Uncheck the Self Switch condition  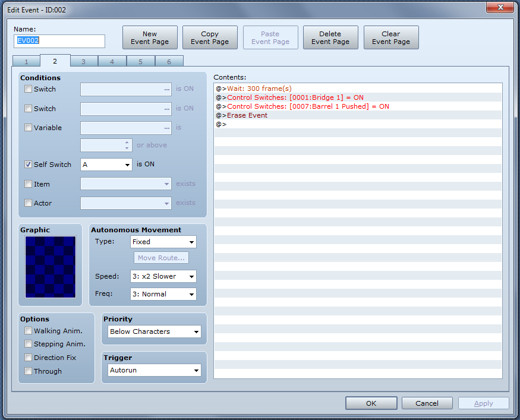(29, 165)
